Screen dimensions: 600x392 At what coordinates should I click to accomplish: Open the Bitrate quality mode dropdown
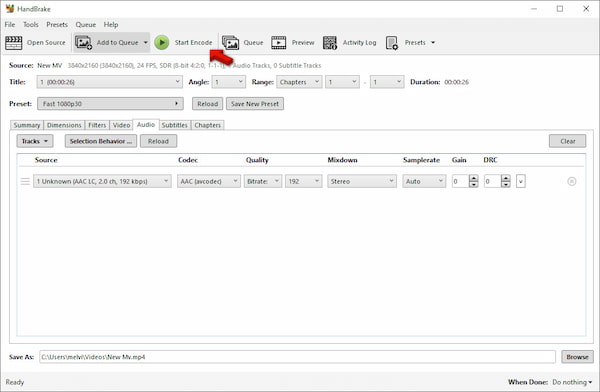pos(263,181)
